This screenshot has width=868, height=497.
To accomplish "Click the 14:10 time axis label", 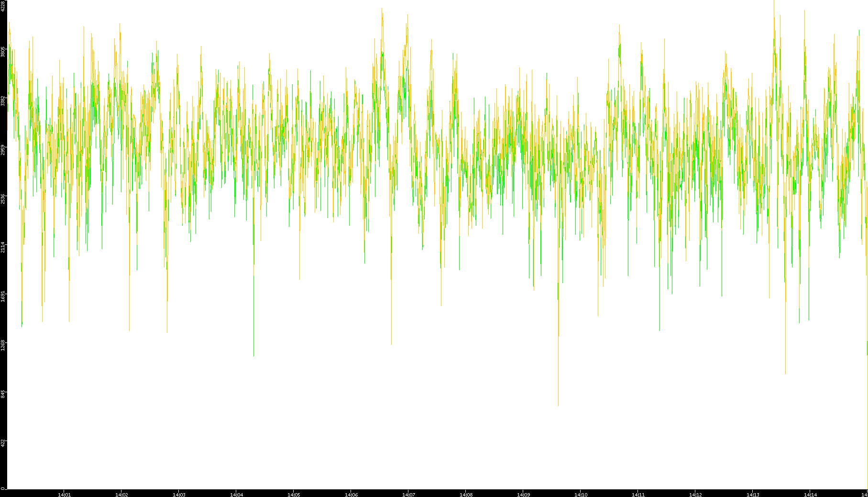I will (581, 495).
